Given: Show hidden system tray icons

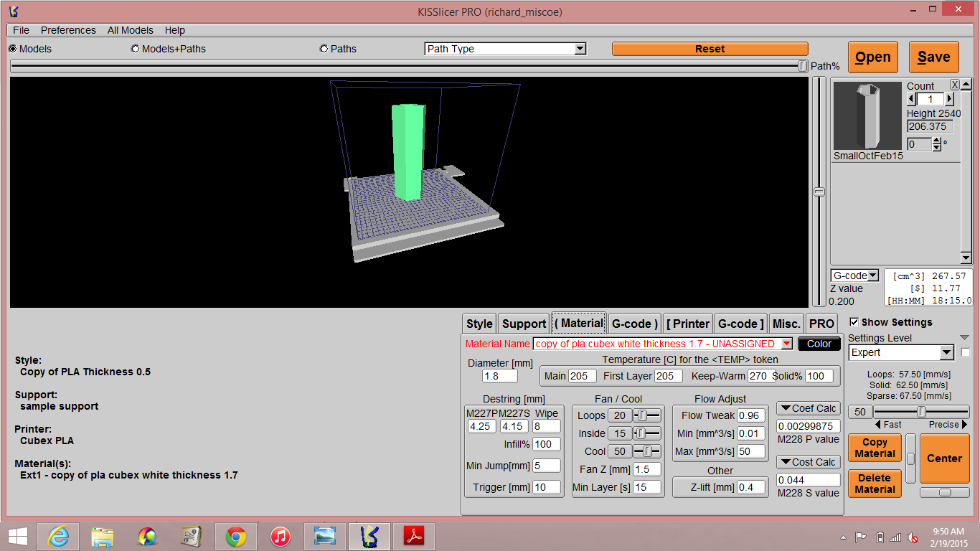Looking at the screenshot, I should coord(843,537).
